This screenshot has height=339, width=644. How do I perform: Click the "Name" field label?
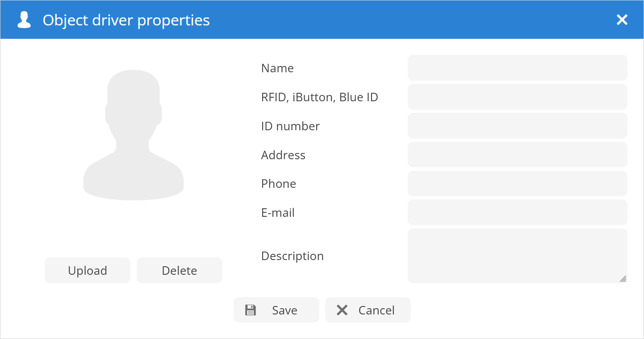277,68
